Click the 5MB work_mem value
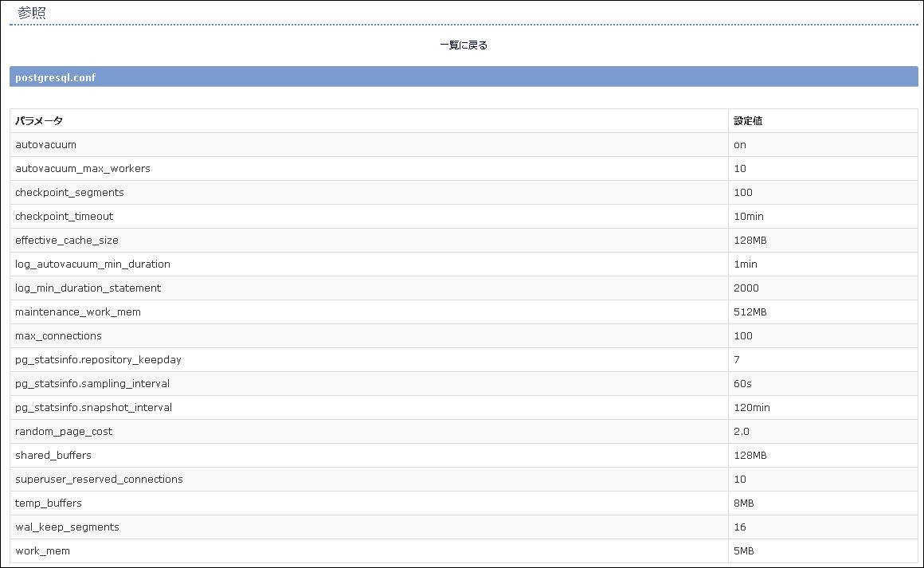Image resolution: width=924 pixels, height=568 pixels. [744, 551]
